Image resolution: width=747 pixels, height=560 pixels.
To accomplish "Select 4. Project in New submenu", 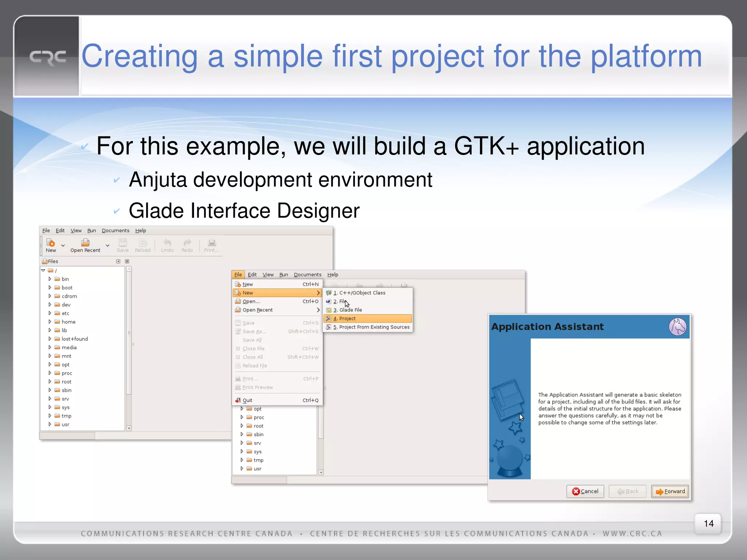I will [x=368, y=318].
